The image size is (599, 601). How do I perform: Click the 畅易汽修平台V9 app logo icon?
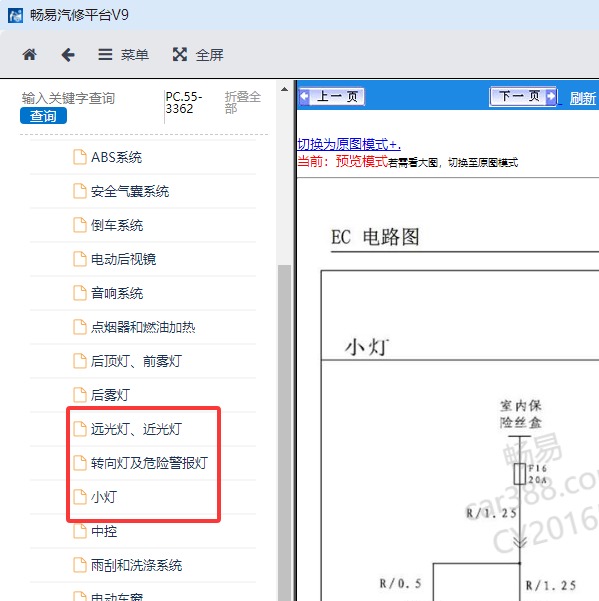coord(15,15)
